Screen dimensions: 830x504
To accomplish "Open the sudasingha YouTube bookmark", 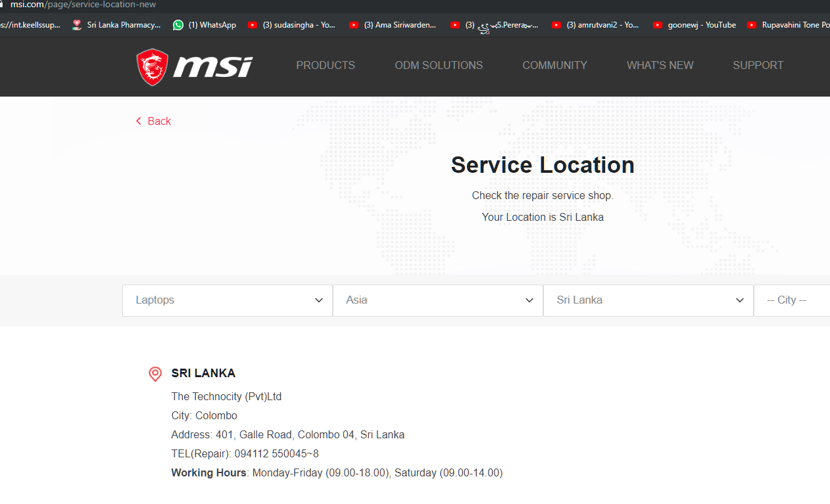I will point(292,25).
